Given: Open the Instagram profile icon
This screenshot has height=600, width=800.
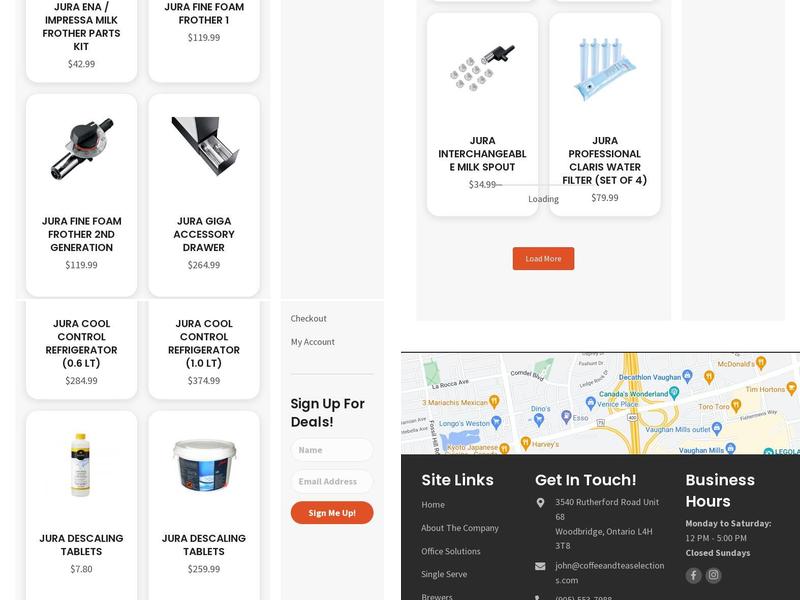Looking at the screenshot, I should pos(713,575).
